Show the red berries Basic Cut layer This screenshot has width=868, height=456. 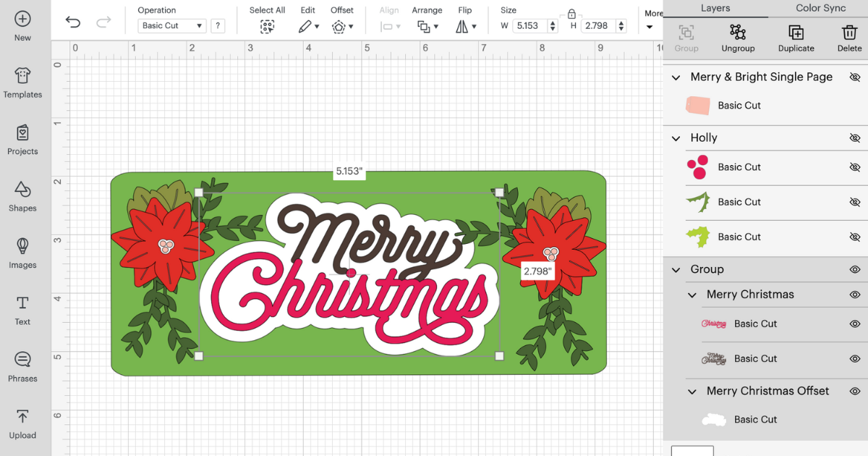pyautogui.click(x=855, y=167)
